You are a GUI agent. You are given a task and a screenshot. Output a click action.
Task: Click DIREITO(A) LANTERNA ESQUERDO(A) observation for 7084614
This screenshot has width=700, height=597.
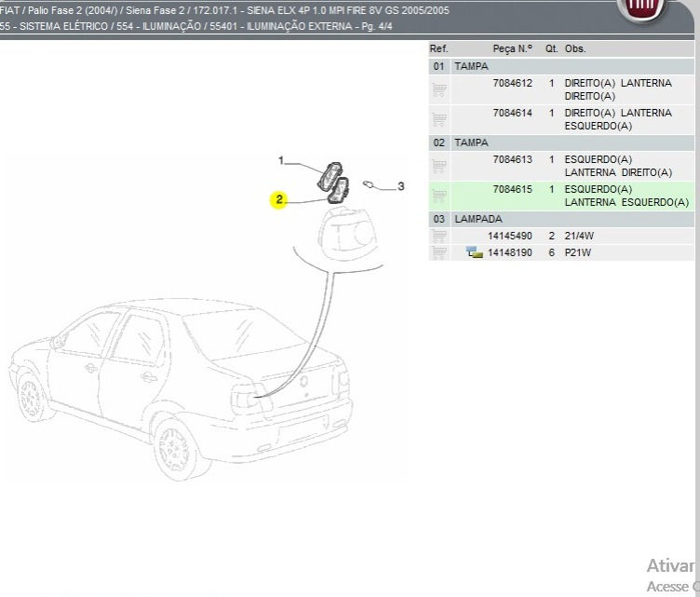pyautogui.click(x=618, y=119)
